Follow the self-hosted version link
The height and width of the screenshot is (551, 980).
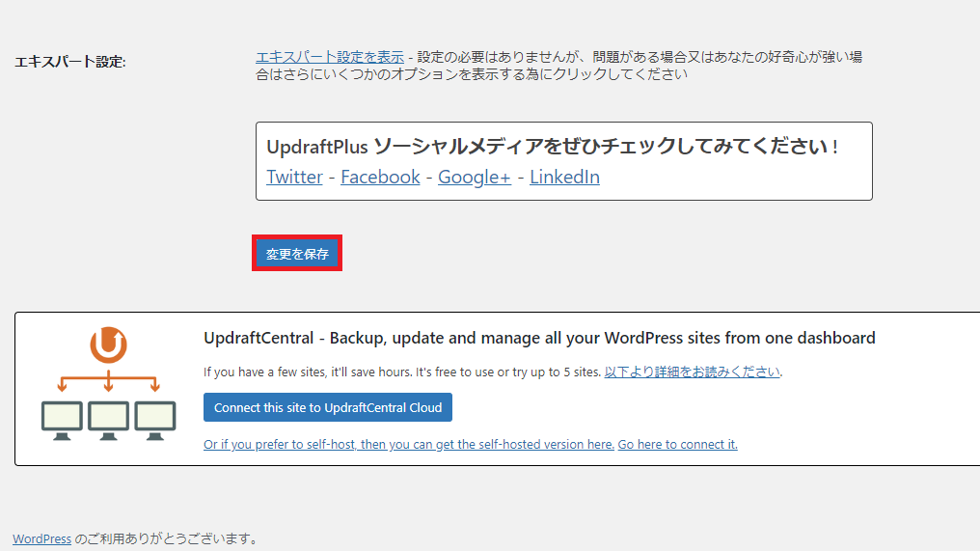click(408, 444)
